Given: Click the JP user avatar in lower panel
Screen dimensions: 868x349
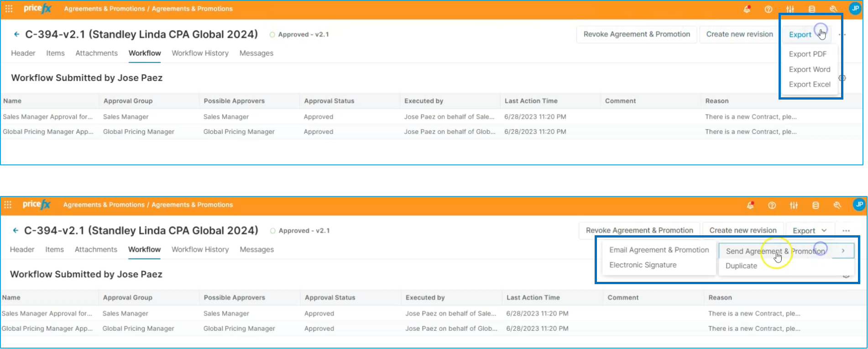Looking at the screenshot, I should (859, 205).
